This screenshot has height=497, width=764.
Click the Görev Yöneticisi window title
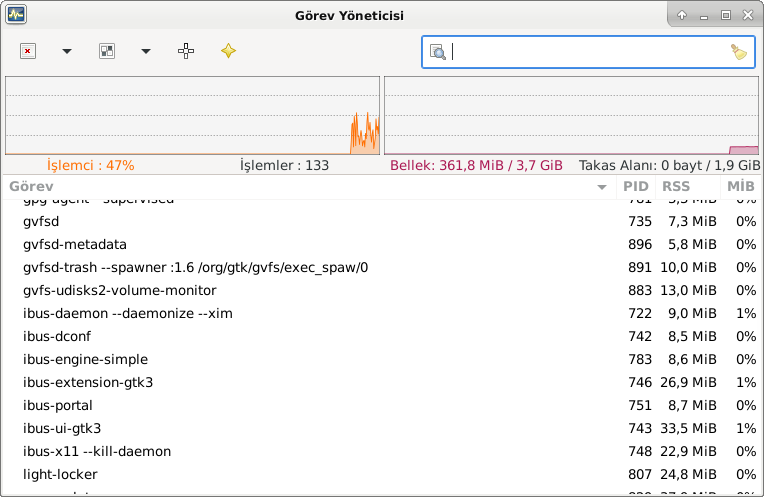tap(349, 16)
